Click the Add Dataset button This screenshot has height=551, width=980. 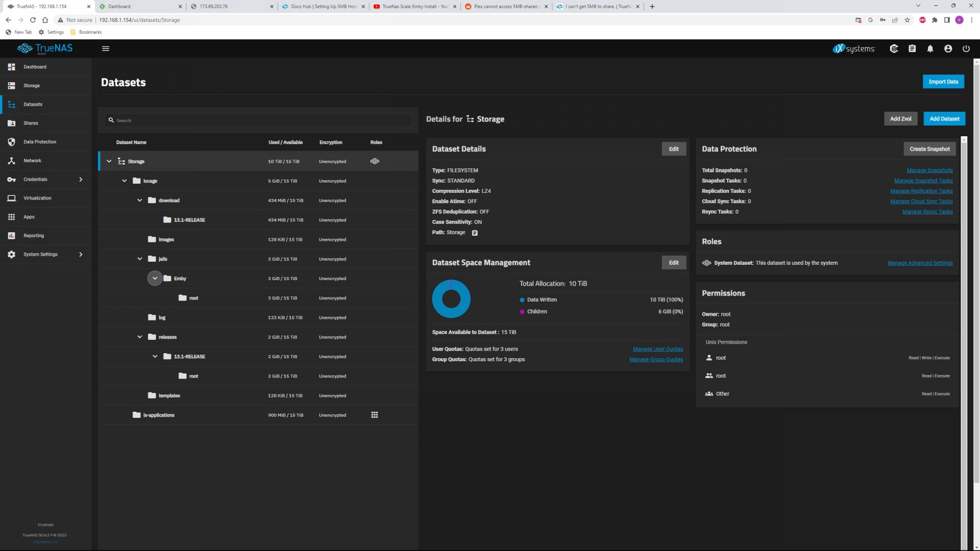(944, 119)
